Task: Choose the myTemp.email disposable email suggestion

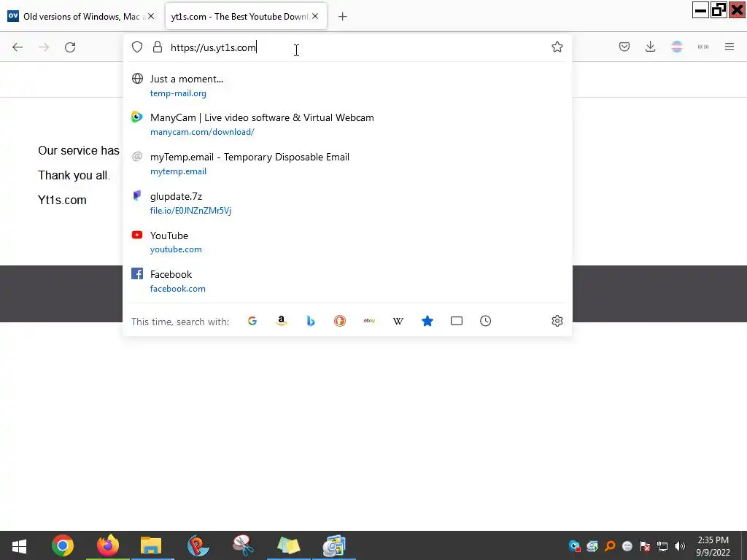Action: [347, 164]
